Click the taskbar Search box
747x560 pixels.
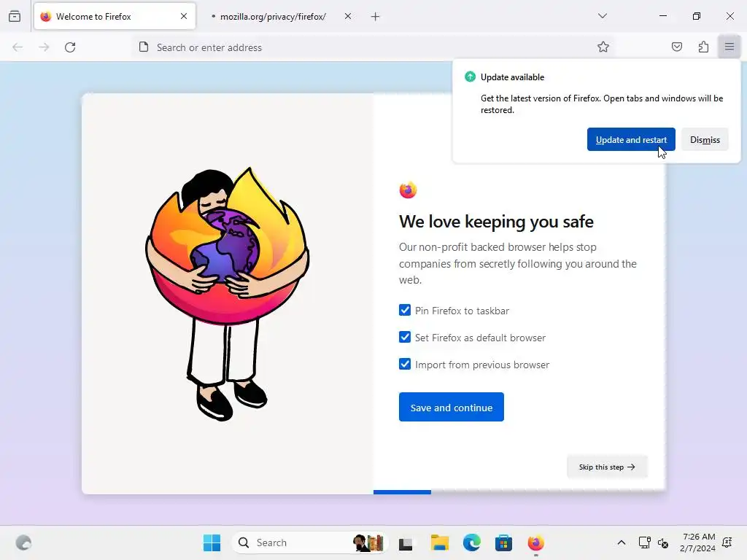(311, 542)
